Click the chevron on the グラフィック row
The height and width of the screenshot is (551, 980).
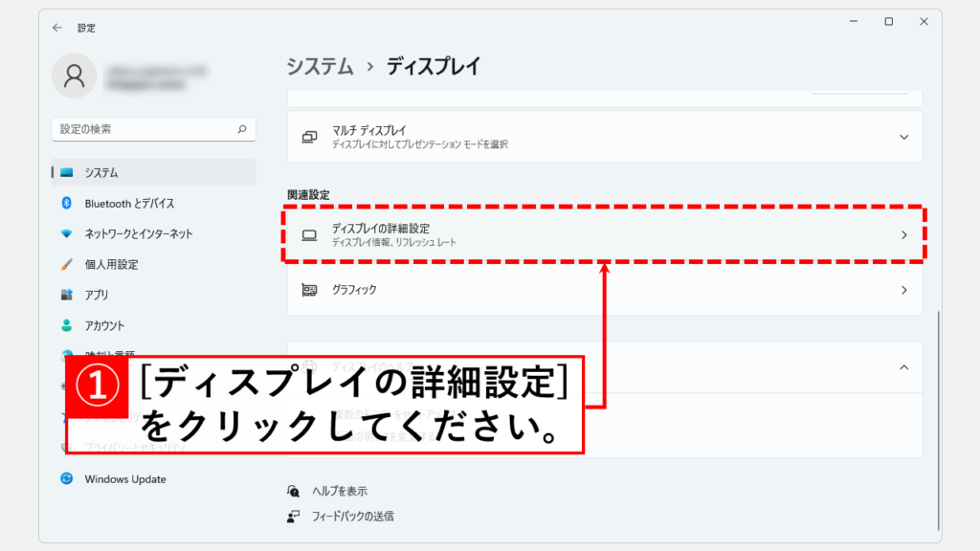click(903, 290)
